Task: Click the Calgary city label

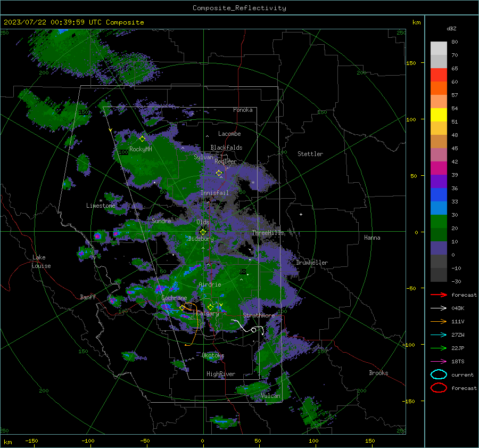Action: click(208, 313)
